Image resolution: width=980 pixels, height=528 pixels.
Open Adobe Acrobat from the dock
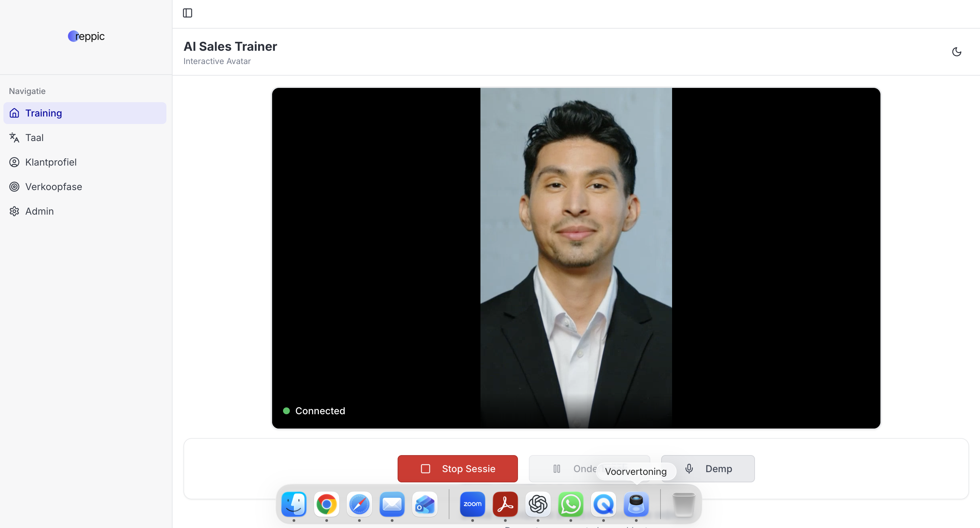coord(505,504)
